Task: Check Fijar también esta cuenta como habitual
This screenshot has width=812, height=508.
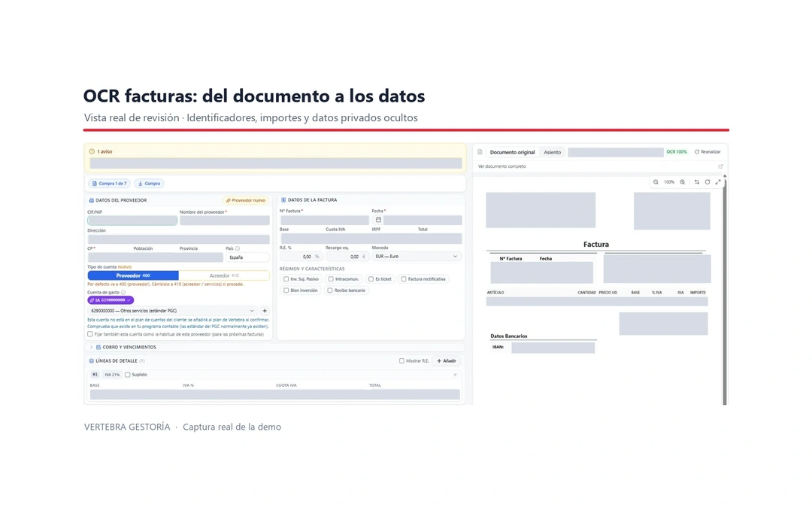Action: pos(90,334)
